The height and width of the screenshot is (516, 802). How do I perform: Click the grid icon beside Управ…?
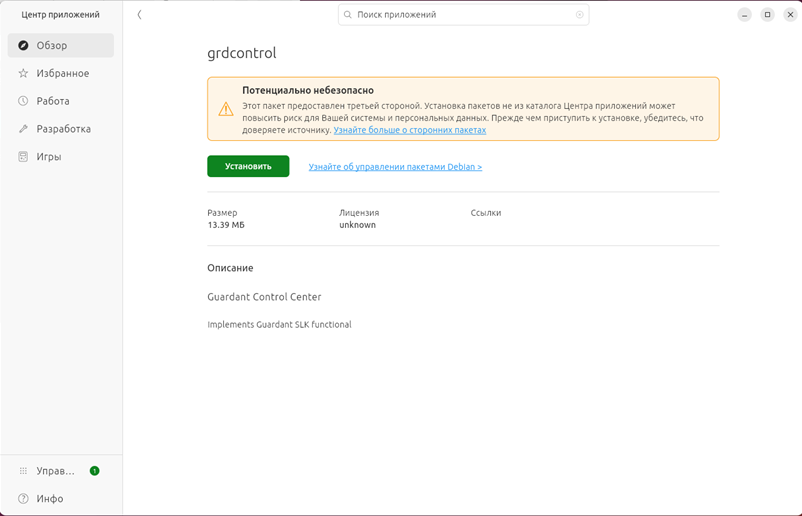coord(23,471)
